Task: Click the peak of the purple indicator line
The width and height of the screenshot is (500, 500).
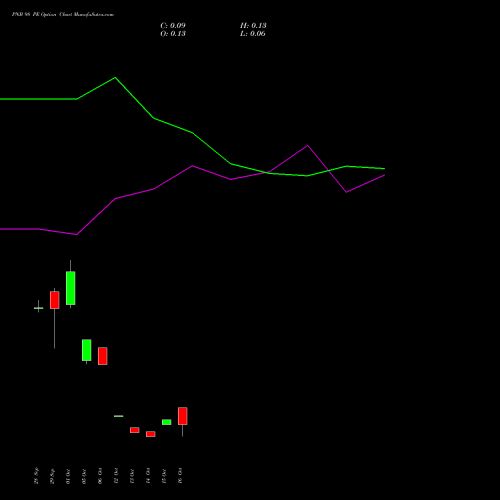Action: pyautogui.click(x=307, y=145)
